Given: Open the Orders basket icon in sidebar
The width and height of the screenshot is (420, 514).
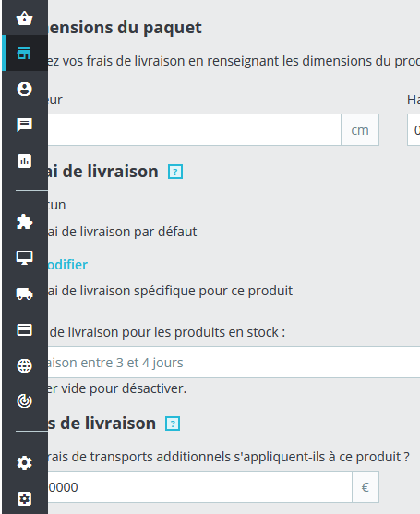Looking at the screenshot, I should [x=25, y=18].
